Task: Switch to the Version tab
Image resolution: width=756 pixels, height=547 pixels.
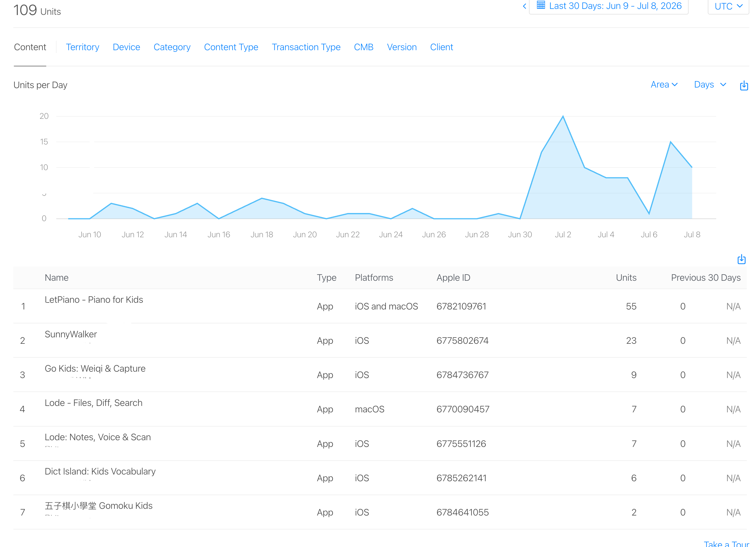Action: point(402,47)
